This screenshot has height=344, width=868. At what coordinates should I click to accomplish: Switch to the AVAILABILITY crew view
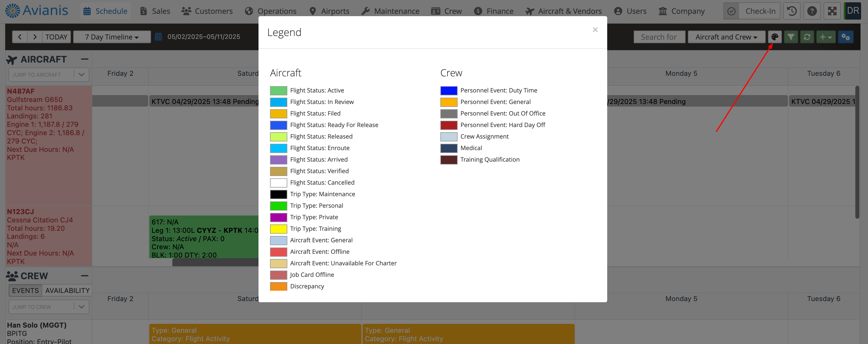click(67, 290)
